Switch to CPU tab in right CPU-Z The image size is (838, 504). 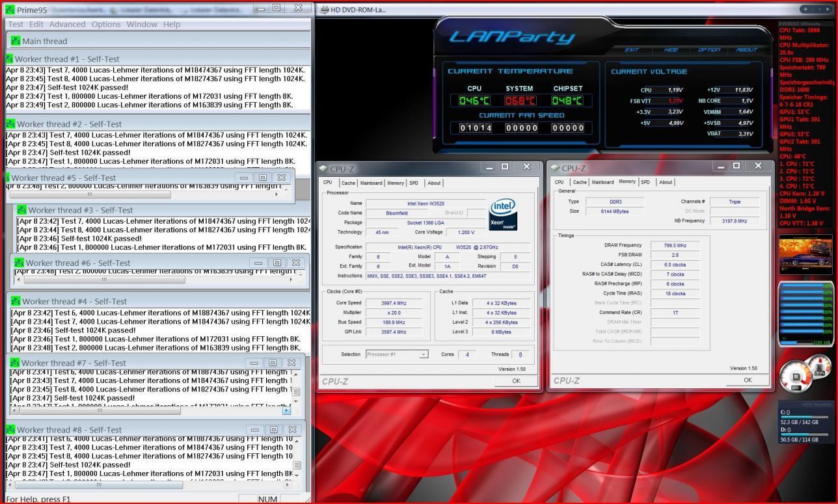(559, 182)
